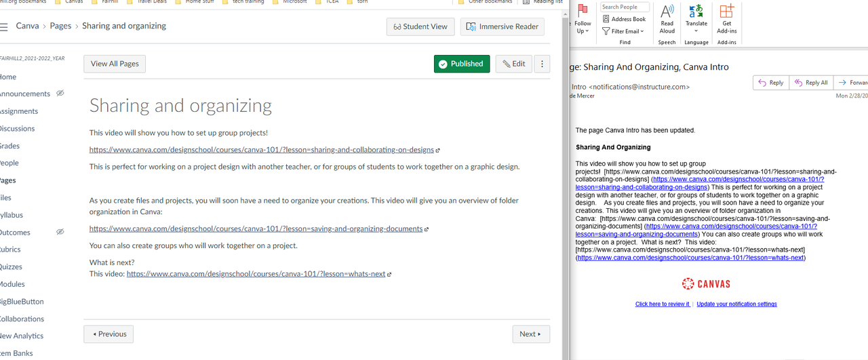Click Reply All on the email
The image size is (868, 360).
(x=810, y=83)
